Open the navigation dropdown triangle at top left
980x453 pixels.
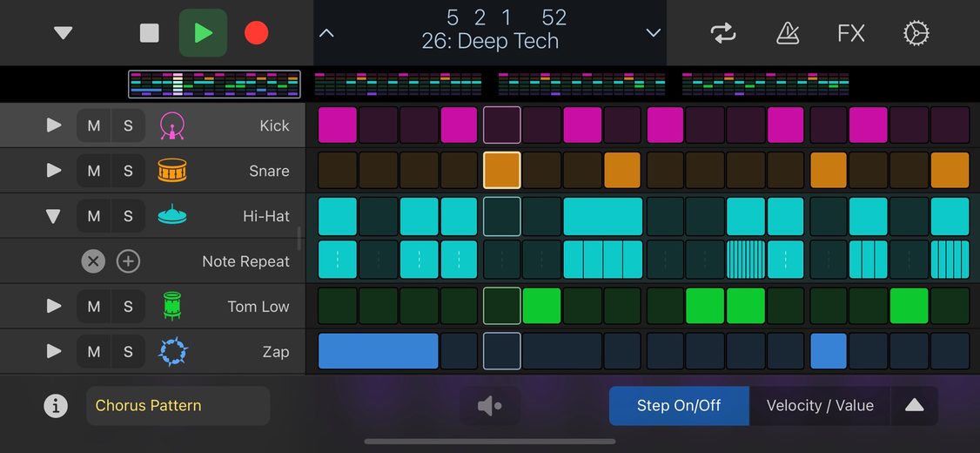[x=64, y=32]
